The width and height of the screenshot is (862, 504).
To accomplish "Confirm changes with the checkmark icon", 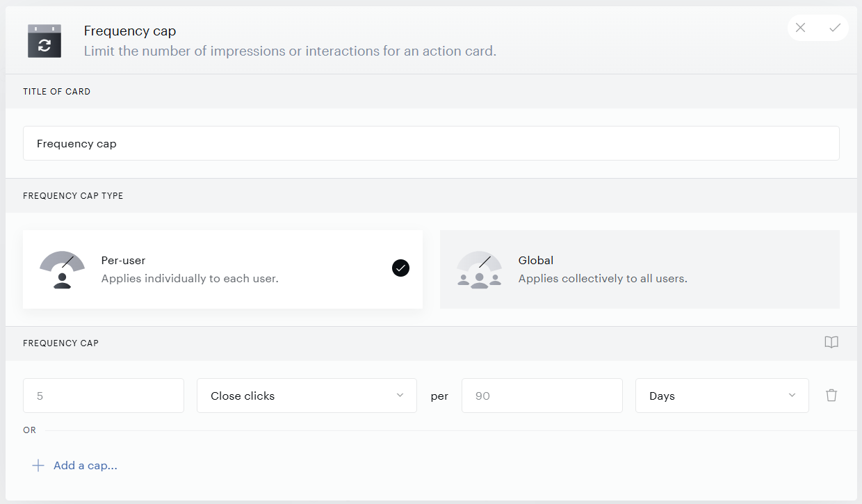I will pyautogui.click(x=835, y=28).
